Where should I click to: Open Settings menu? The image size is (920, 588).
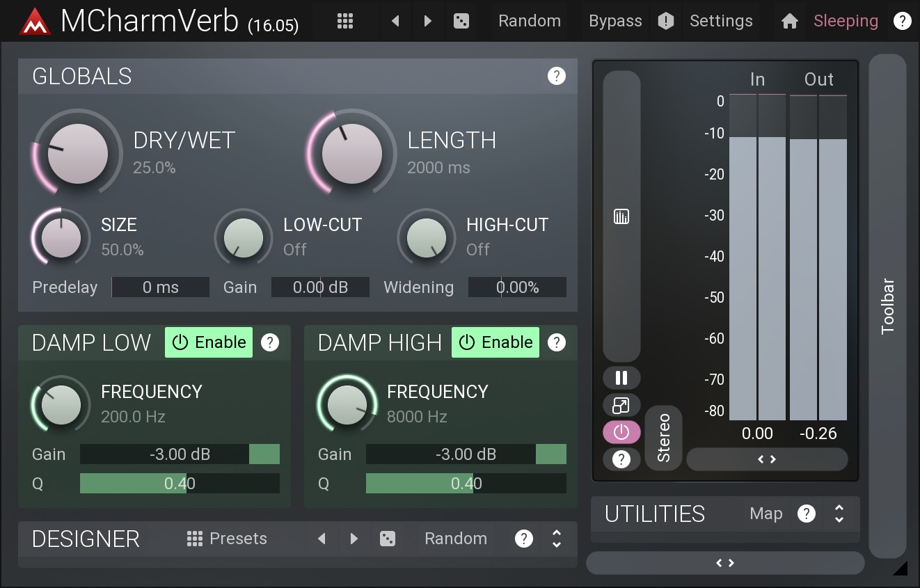(x=721, y=21)
